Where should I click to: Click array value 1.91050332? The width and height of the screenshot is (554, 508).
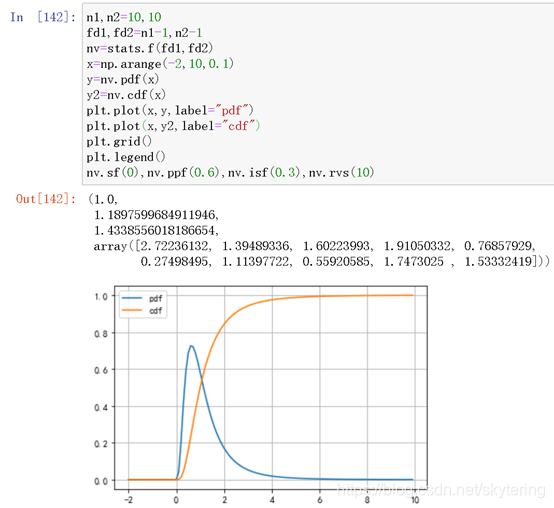point(418,246)
